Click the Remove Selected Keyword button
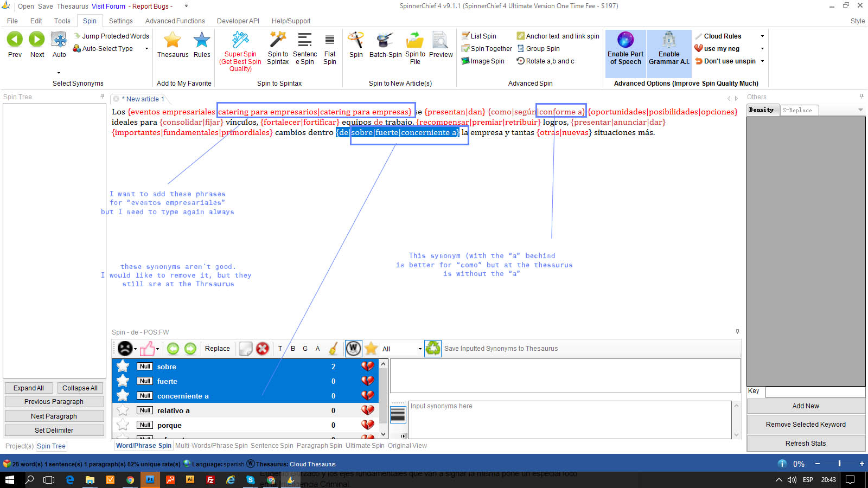The height and width of the screenshot is (488, 868). point(806,425)
